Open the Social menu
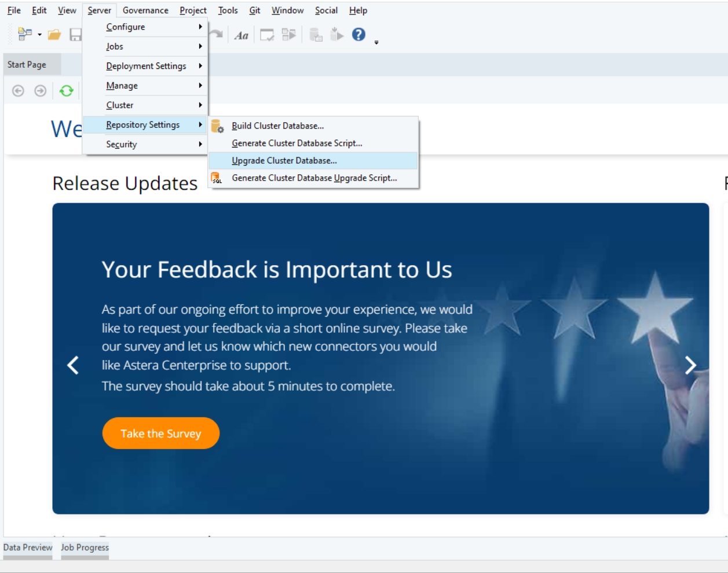Screen dimensions: 728x573 tap(326, 10)
